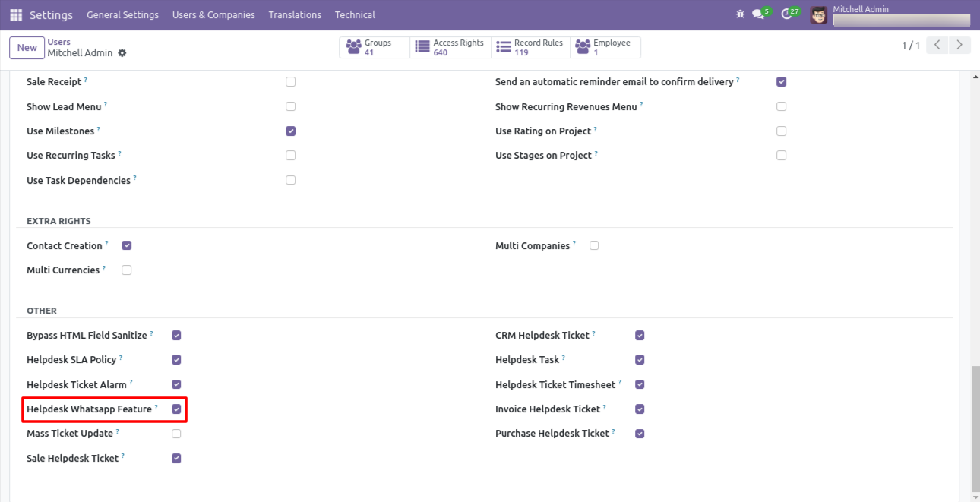Enable the Show Lead Menu checkbox
The height and width of the screenshot is (502, 980).
click(x=291, y=106)
